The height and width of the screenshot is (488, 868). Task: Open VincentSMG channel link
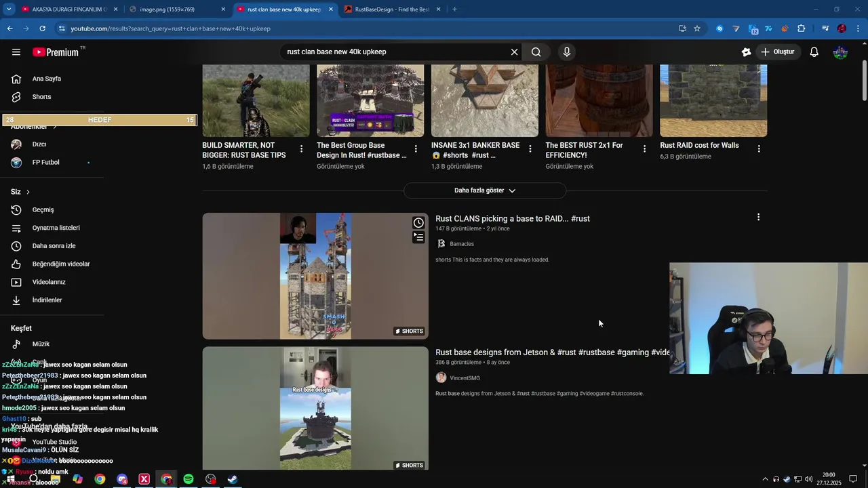click(x=465, y=378)
